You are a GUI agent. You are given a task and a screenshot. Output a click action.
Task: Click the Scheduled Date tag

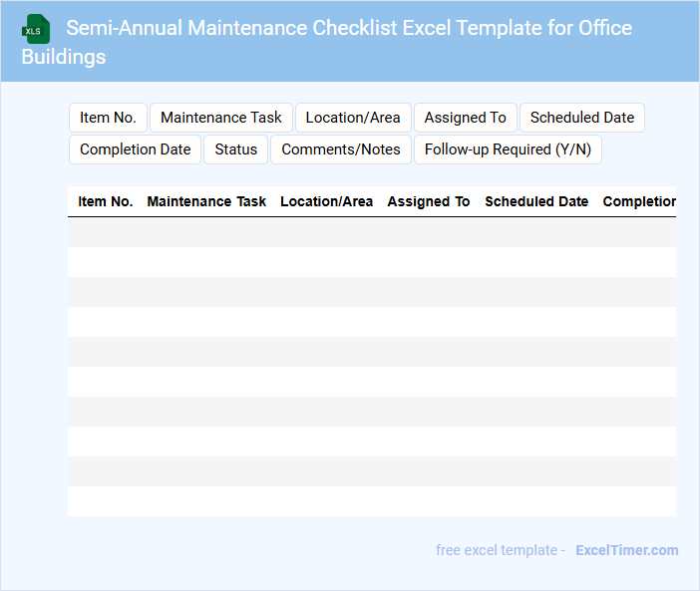point(582,118)
